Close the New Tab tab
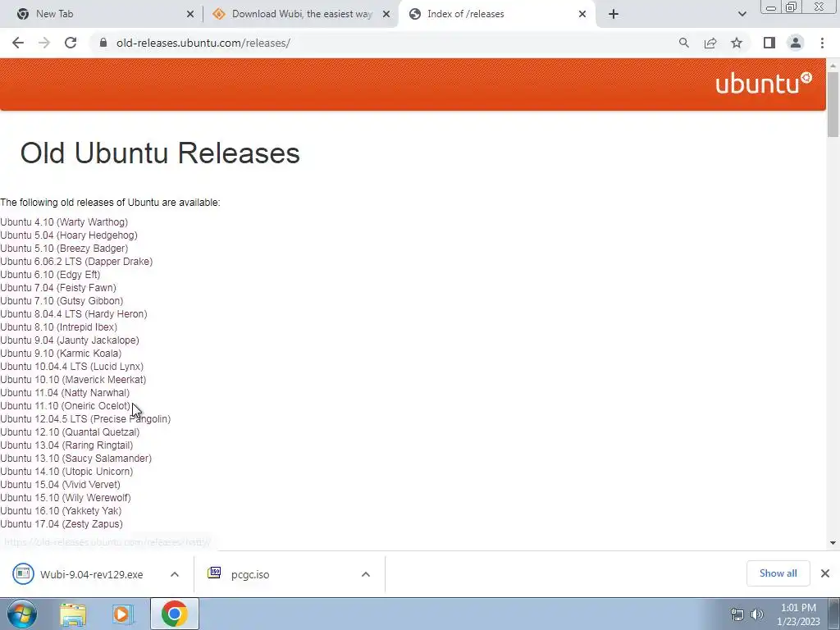 [x=190, y=14]
